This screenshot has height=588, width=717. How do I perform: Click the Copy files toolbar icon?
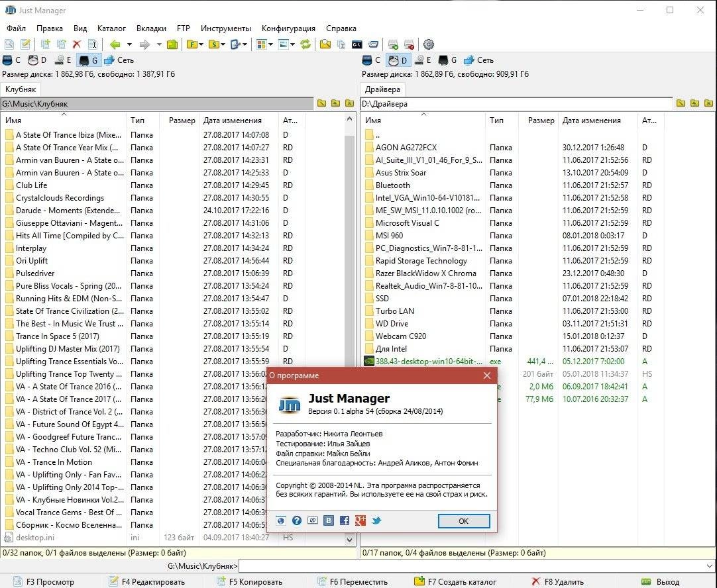(x=45, y=44)
